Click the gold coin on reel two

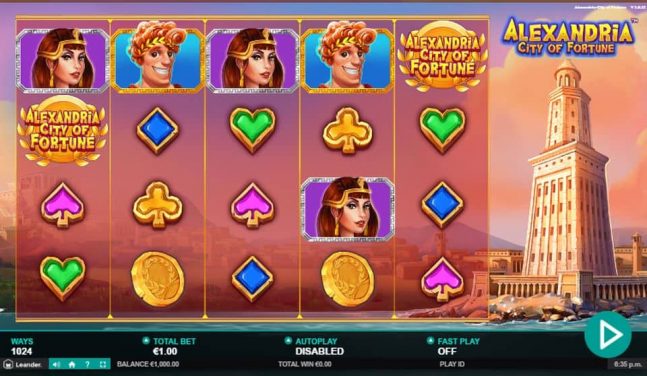(x=158, y=279)
